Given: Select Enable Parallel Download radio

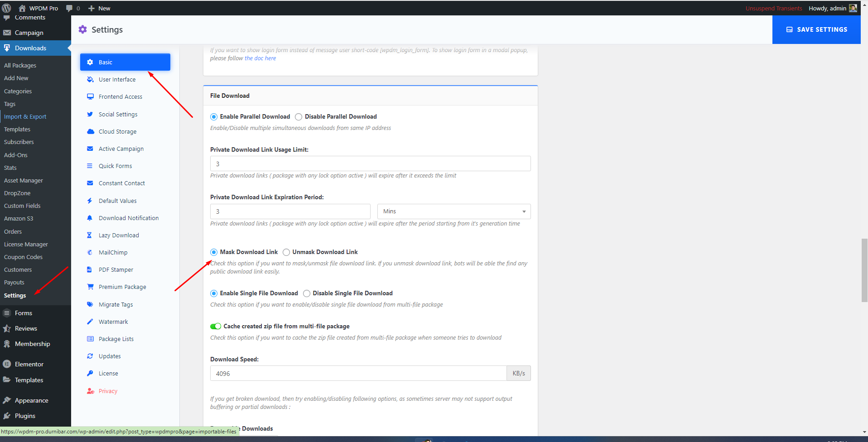Looking at the screenshot, I should coord(214,117).
